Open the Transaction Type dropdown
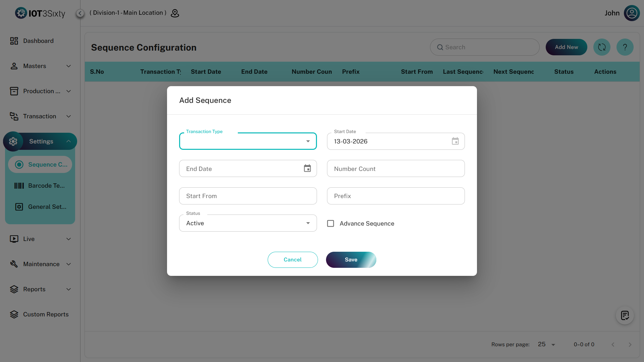The height and width of the screenshot is (362, 644). coord(248,141)
